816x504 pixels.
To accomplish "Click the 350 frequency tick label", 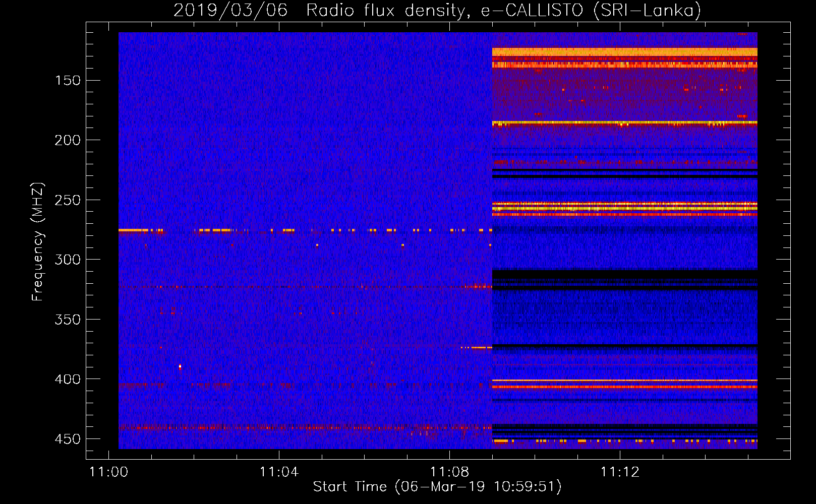I will 68,320.
